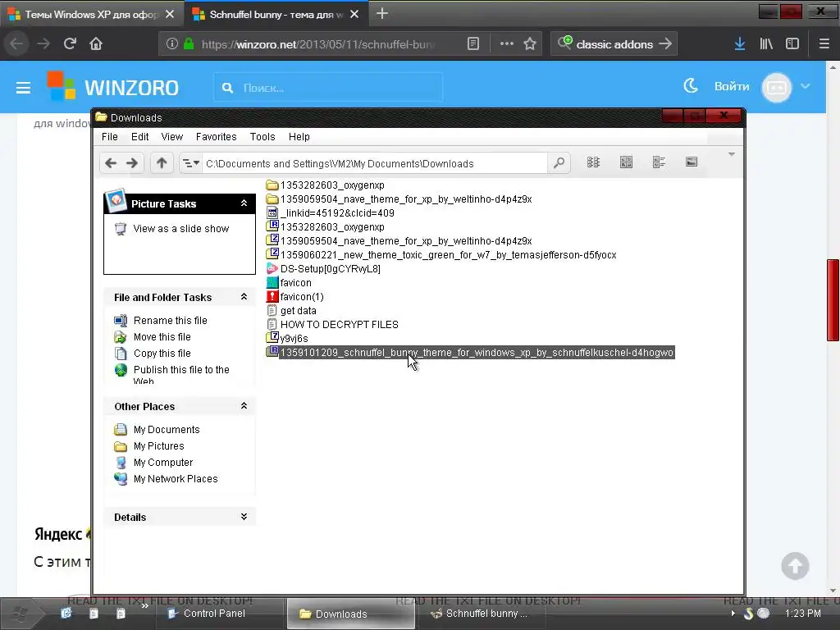
Task: Expand the Details panel
Action: point(244,517)
